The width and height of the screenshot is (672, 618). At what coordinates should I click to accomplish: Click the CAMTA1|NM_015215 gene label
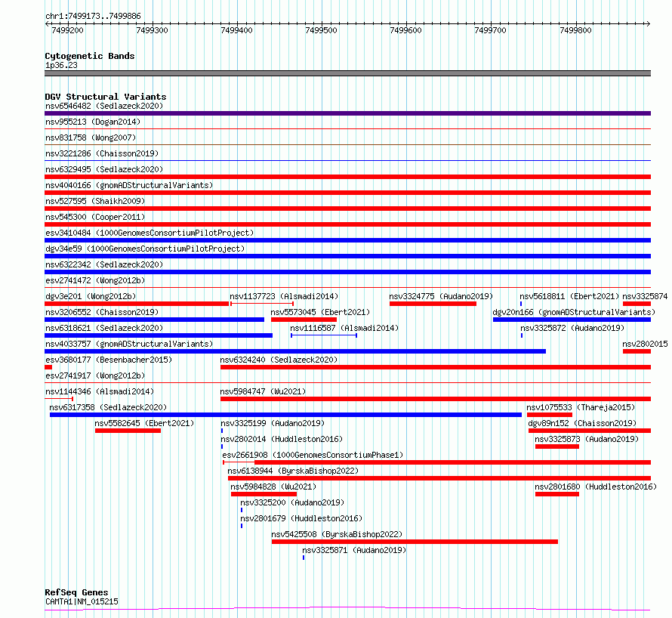(82, 601)
